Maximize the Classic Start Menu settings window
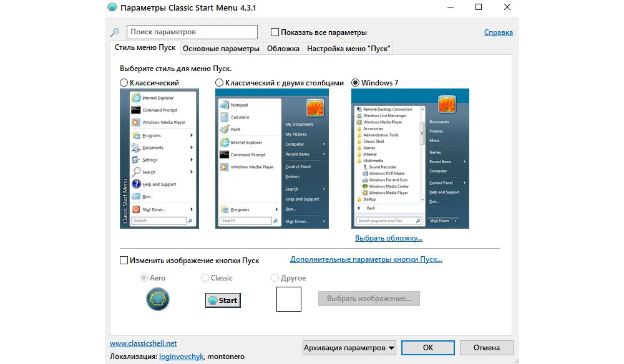 pos(479,7)
